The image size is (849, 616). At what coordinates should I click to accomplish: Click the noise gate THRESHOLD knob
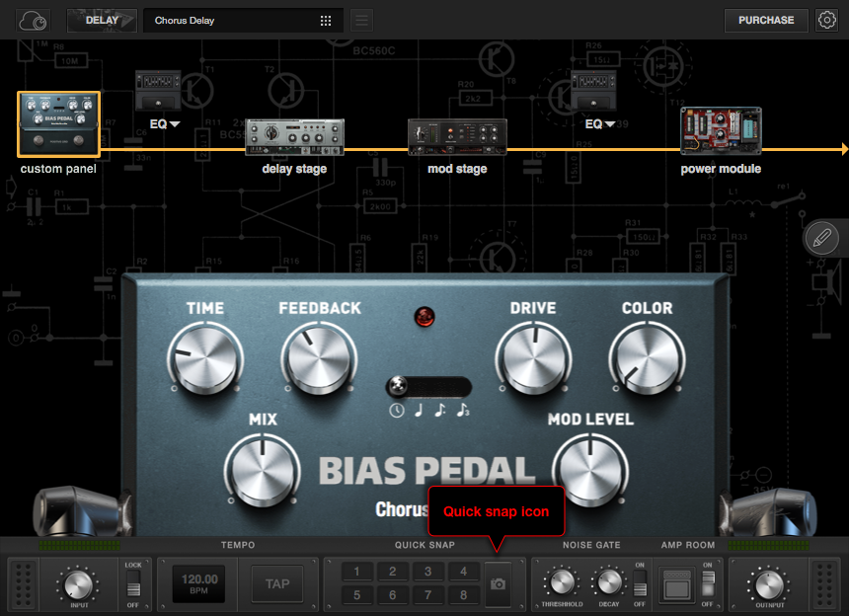[x=562, y=582]
